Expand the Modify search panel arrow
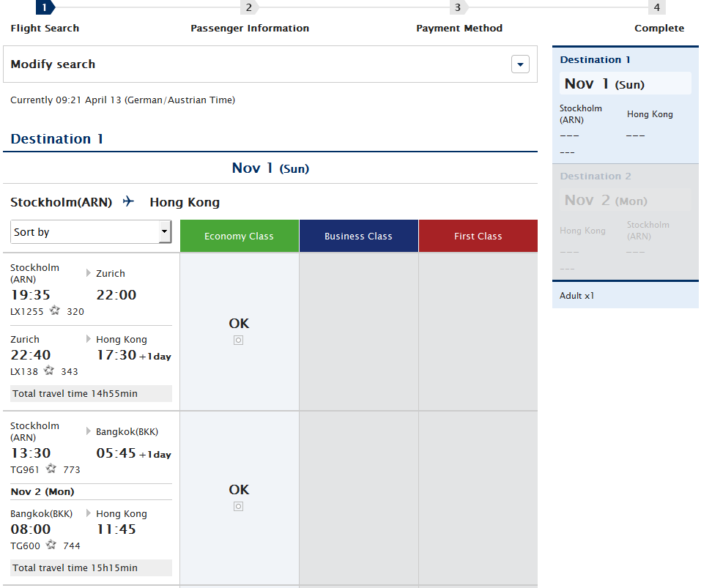This screenshot has height=588, width=701. [519, 64]
